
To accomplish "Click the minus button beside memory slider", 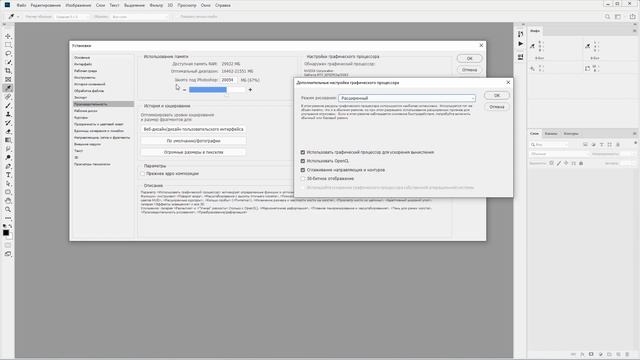I will (x=184, y=90).
